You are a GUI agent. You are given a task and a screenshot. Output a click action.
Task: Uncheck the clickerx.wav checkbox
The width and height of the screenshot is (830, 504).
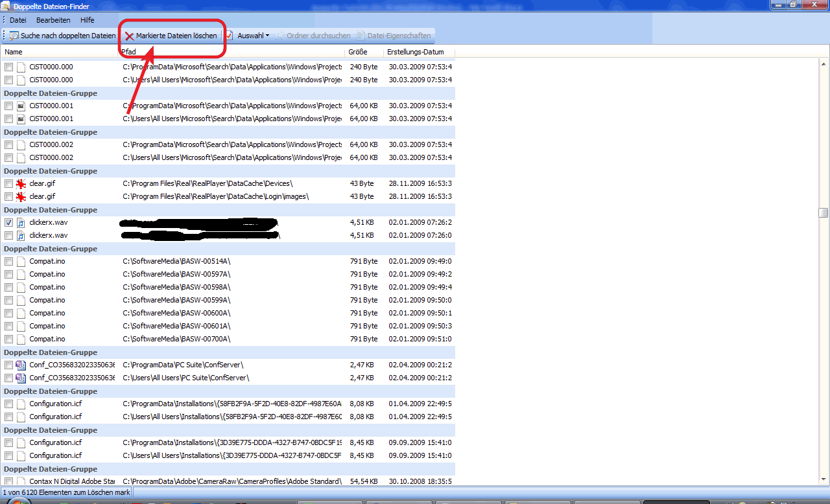pos(8,222)
